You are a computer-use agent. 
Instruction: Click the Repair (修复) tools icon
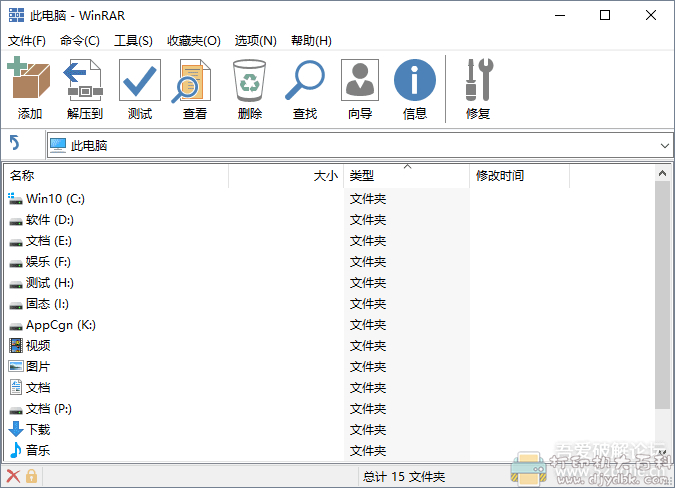point(479,80)
